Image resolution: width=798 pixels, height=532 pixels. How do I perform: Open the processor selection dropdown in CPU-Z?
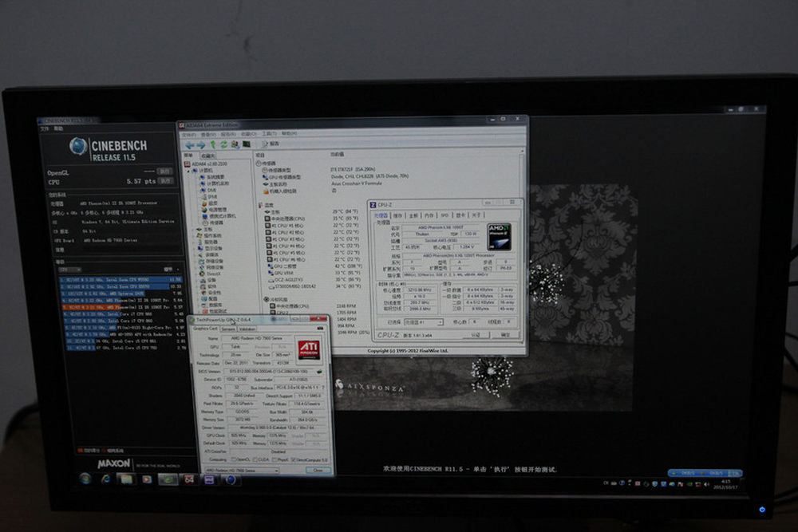point(424,322)
